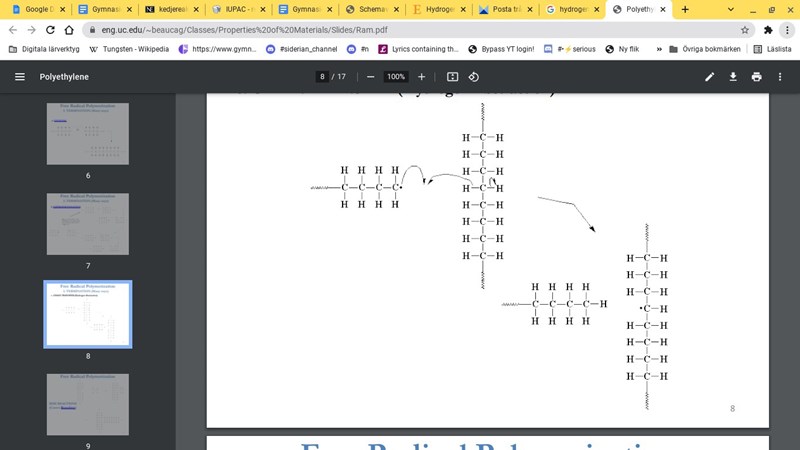Open the annotation pencil tool

[710, 77]
